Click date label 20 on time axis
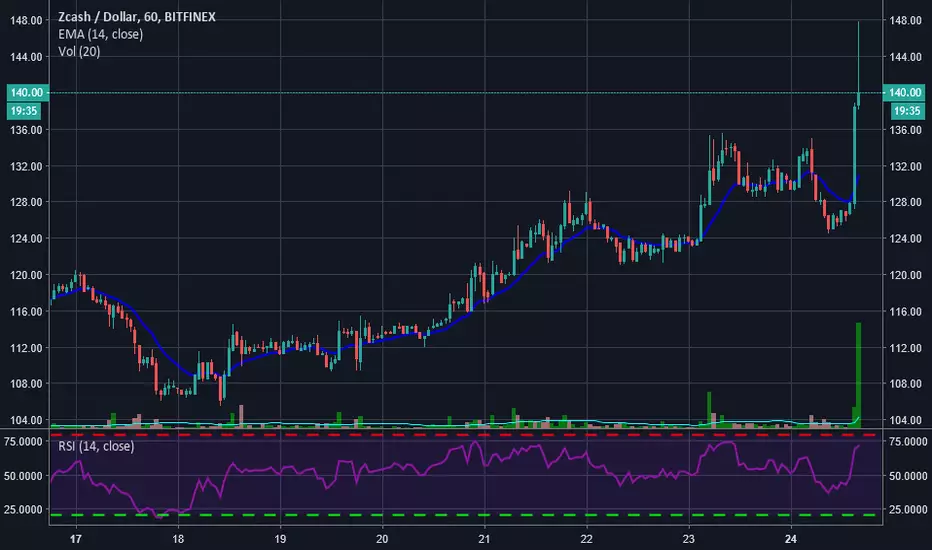Screen dimensions: 932x550 click(382, 539)
